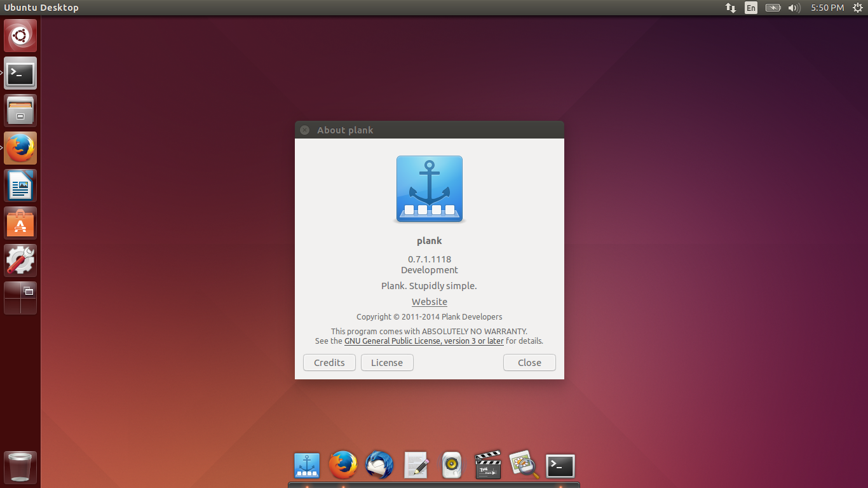This screenshot has width=868, height=488.
Task: Open the image viewer in Plank dock
Action: [524, 465]
